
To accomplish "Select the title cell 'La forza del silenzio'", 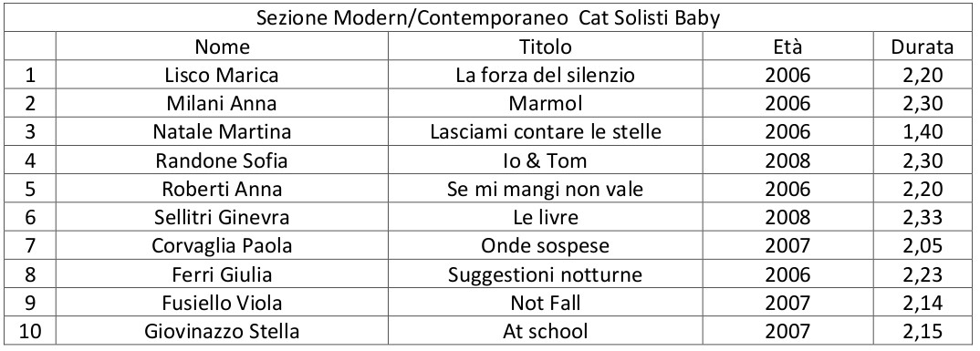I will coord(545,75).
